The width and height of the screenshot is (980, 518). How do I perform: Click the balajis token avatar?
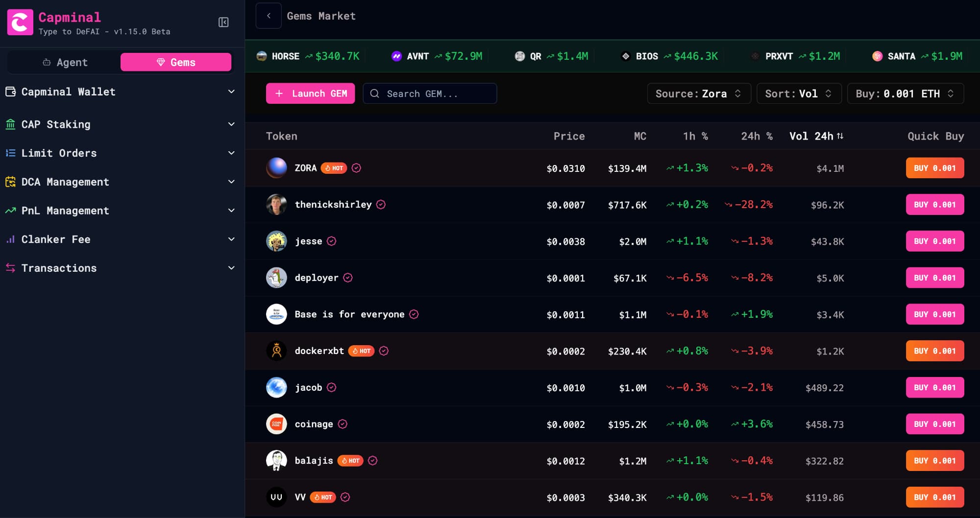pyautogui.click(x=276, y=461)
